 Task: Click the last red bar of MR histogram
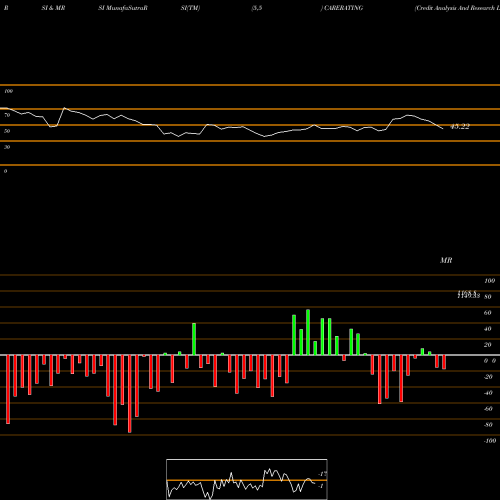[444, 362]
